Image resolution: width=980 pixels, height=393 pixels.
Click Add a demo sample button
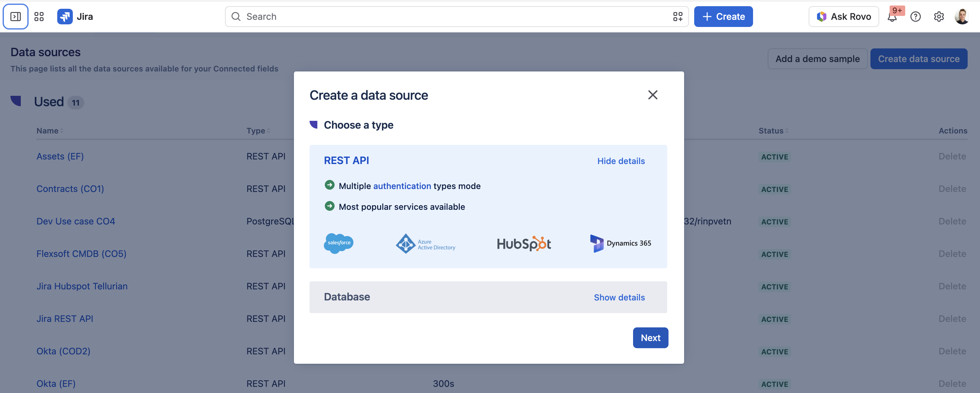tap(817, 58)
